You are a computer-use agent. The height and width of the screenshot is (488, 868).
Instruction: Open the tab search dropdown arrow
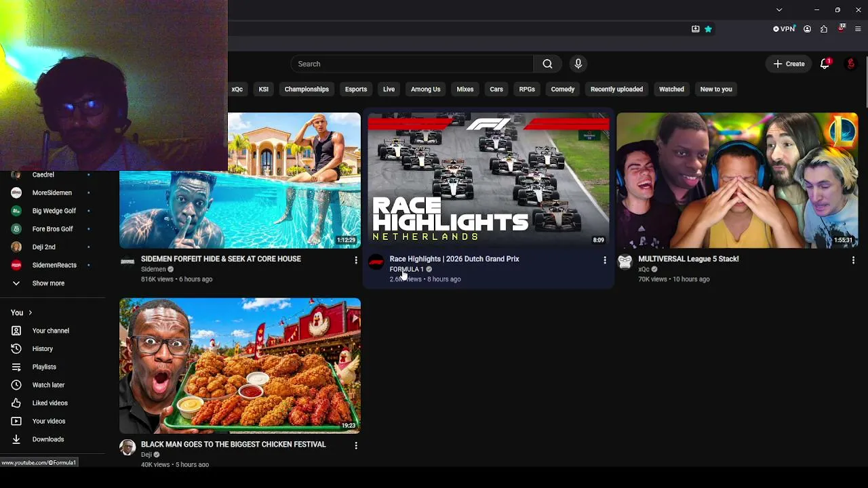pos(779,9)
